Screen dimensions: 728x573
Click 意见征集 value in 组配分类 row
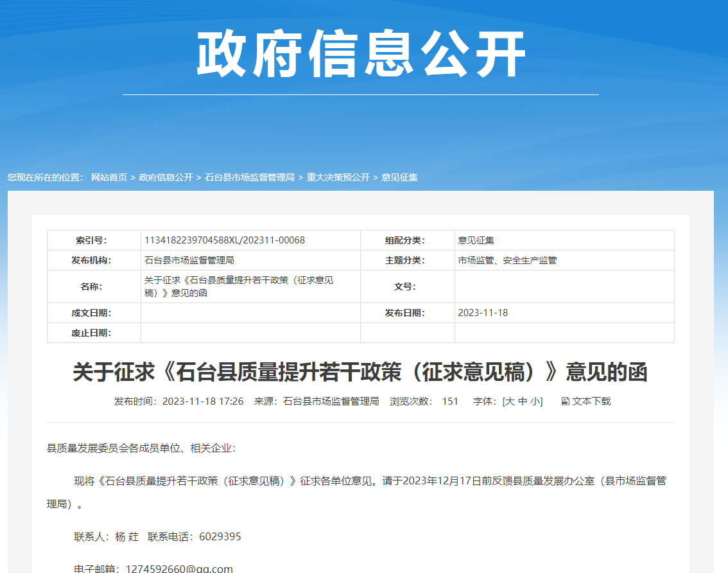coord(476,240)
